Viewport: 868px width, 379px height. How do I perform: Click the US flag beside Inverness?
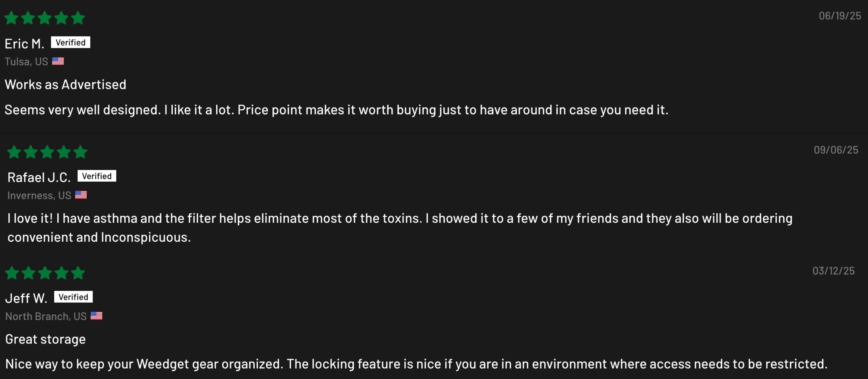point(81,195)
